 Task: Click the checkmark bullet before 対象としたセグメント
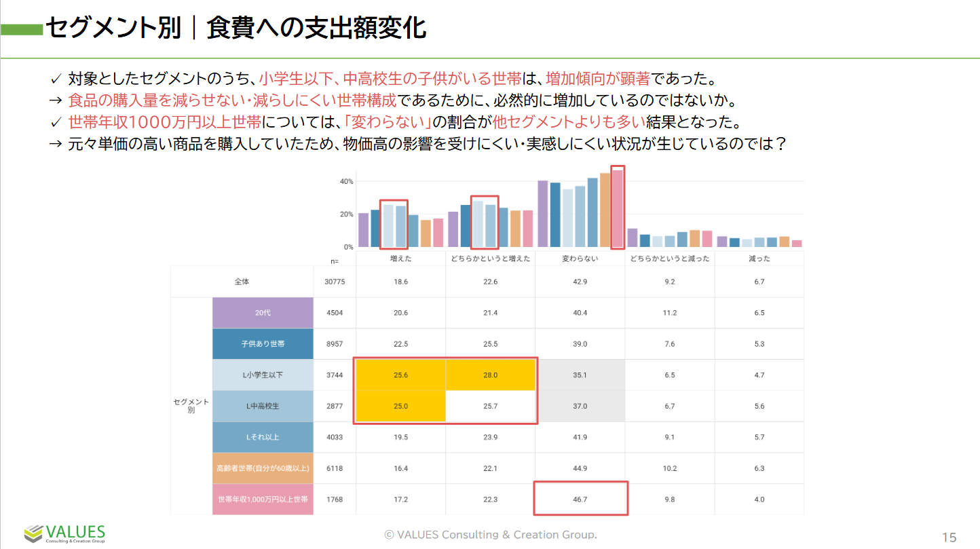point(56,79)
